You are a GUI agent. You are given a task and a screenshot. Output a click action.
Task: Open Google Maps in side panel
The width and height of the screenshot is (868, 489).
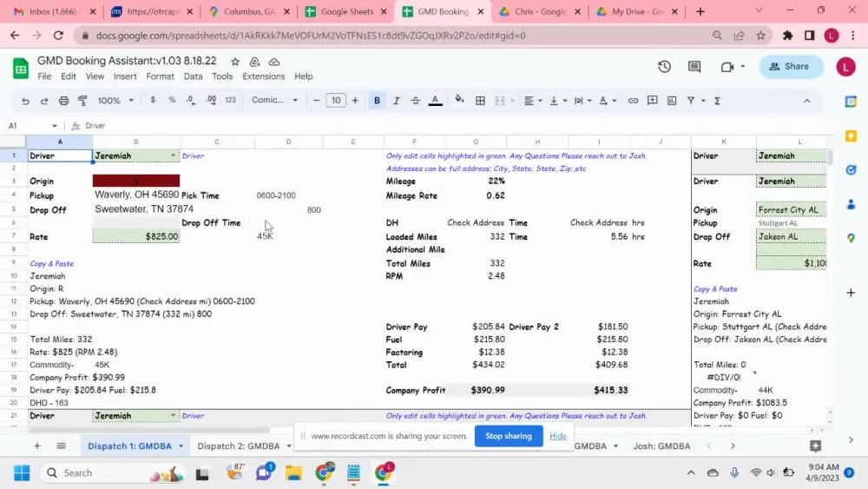(x=851, y=238)
